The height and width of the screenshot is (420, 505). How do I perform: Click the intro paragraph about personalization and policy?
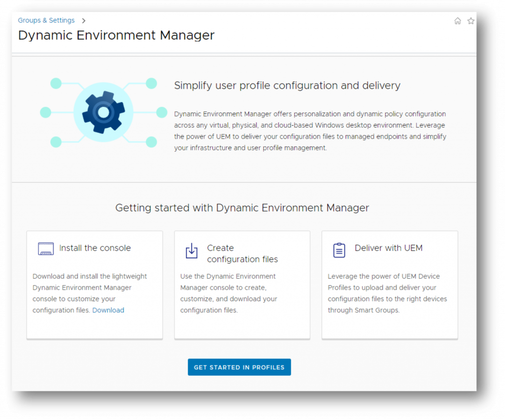310,131
